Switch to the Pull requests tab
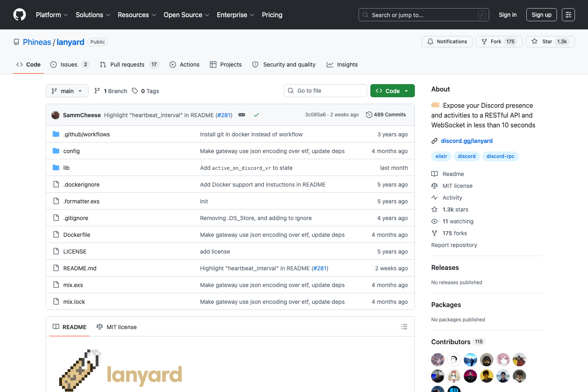The width and height of the screenshot is (588, 392). point(127,64)
